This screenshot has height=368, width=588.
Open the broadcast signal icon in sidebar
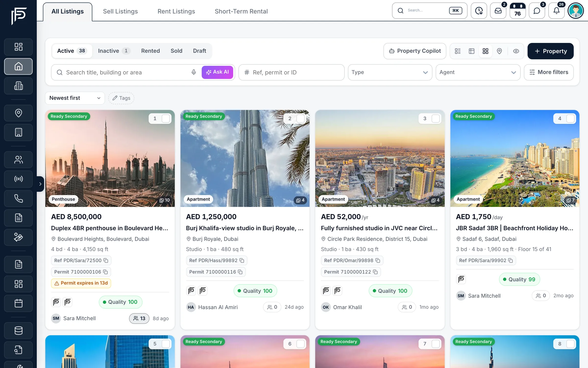pyautogui.click(x=18, y=179)
